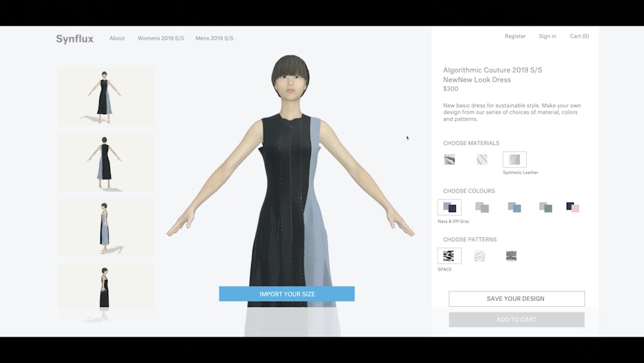Pick the Navy & Off Gray colour combo

click(x=450, y=207)
